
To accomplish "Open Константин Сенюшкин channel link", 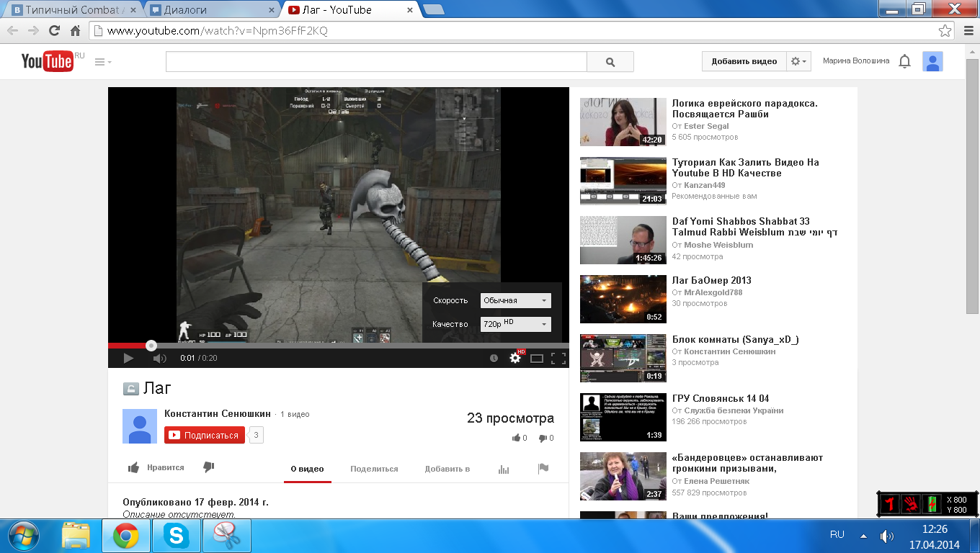I will (x=218, y=413).
